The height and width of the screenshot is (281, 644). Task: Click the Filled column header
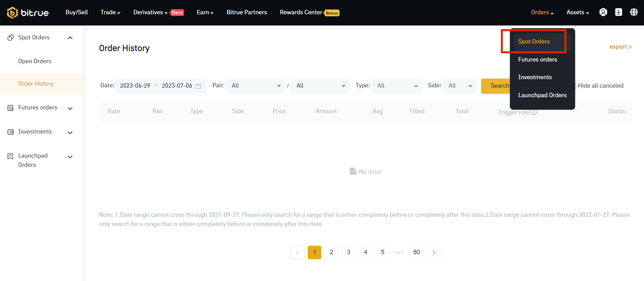417,111
